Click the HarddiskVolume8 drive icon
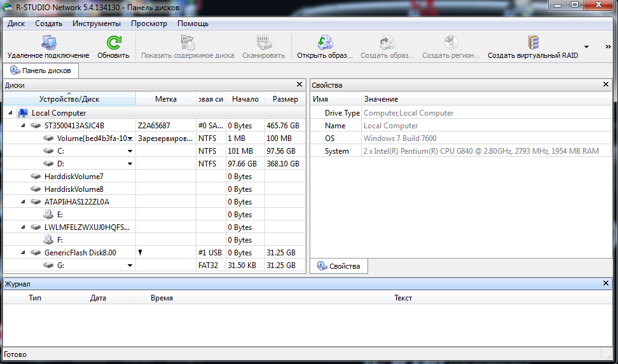The height and width of the screenshot is (364, 618). click(x=36, y=189)
